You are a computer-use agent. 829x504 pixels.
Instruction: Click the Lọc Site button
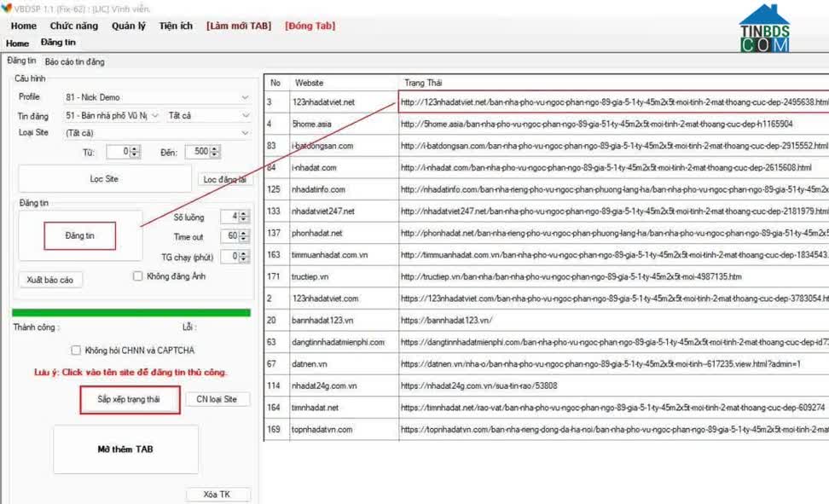[105, 179]
